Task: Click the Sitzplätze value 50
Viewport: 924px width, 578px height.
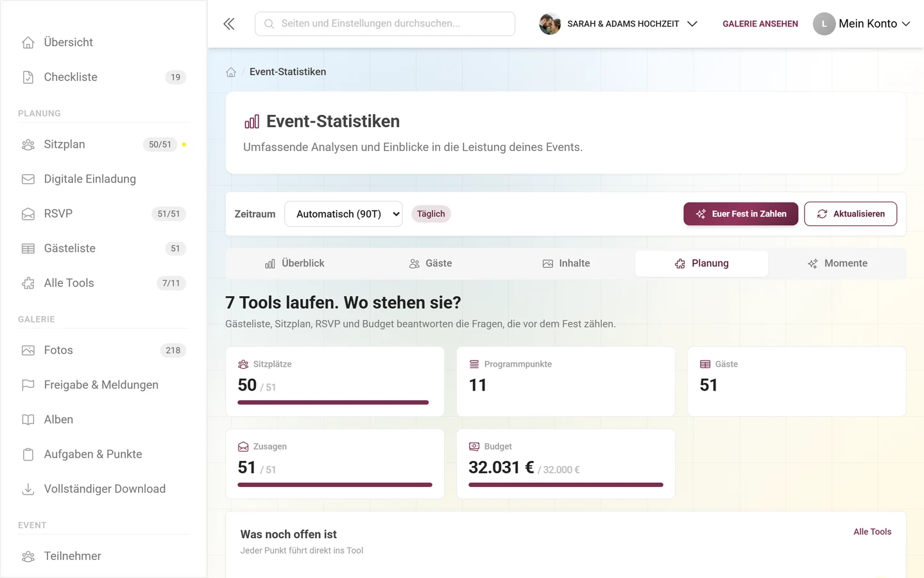Action: coord(247,385)
